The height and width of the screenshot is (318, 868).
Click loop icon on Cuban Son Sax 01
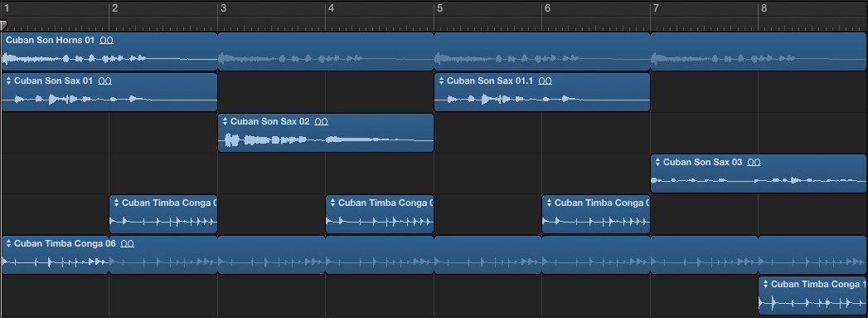tap(104, 81)
